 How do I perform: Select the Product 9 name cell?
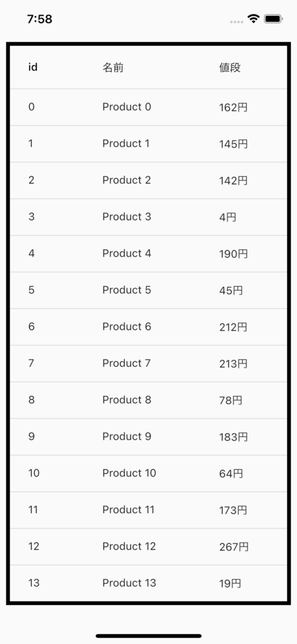[127, 436]
